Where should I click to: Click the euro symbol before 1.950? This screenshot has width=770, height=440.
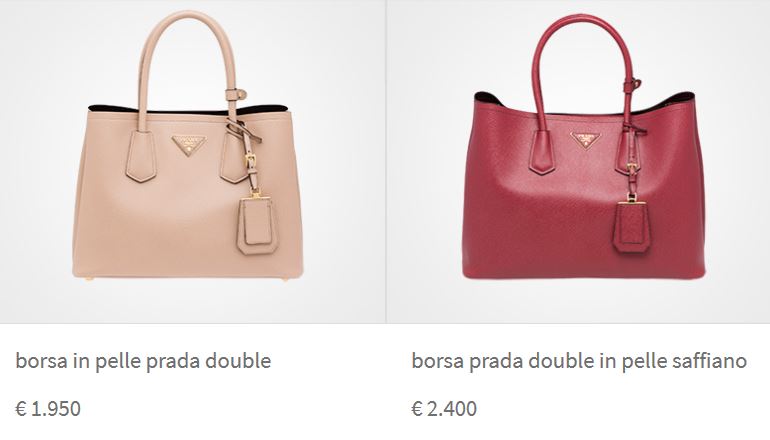coord(21,409)
